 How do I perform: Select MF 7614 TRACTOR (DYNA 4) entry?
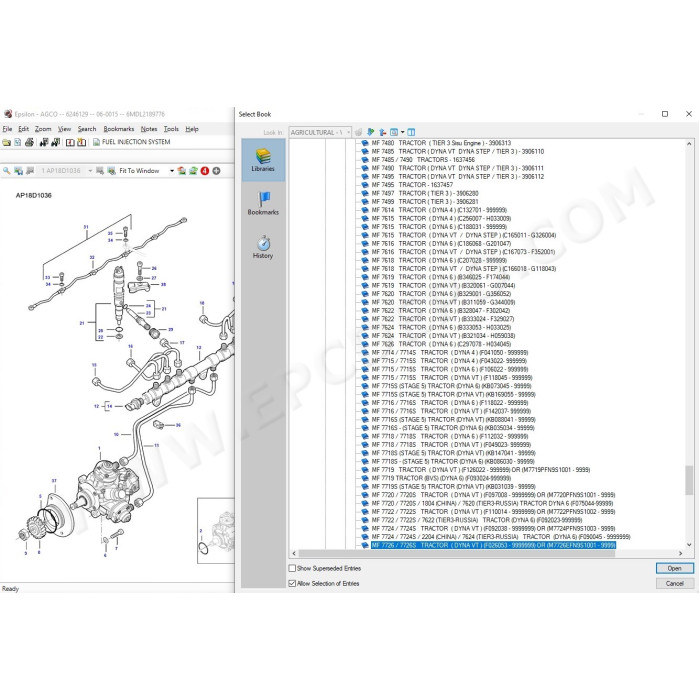point(439,210)
